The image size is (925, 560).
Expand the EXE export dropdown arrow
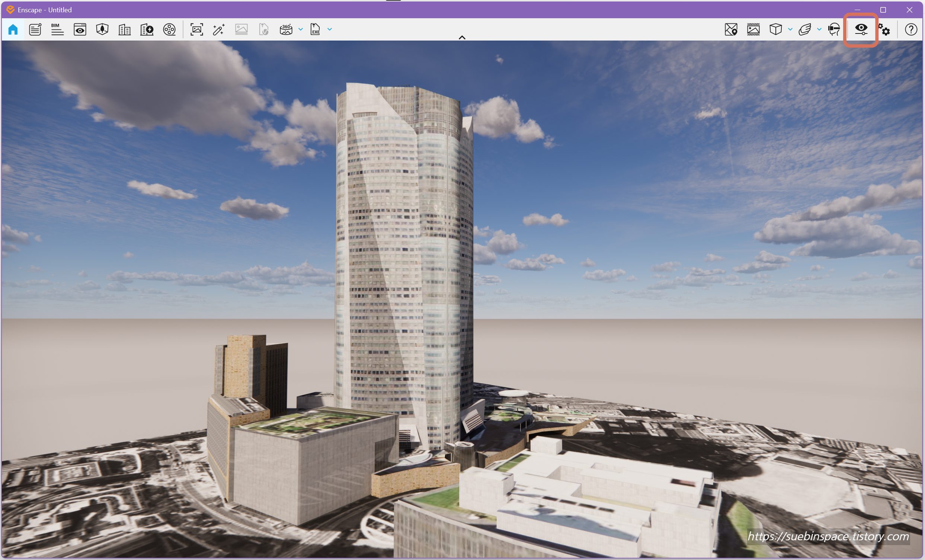click(330, 29)
